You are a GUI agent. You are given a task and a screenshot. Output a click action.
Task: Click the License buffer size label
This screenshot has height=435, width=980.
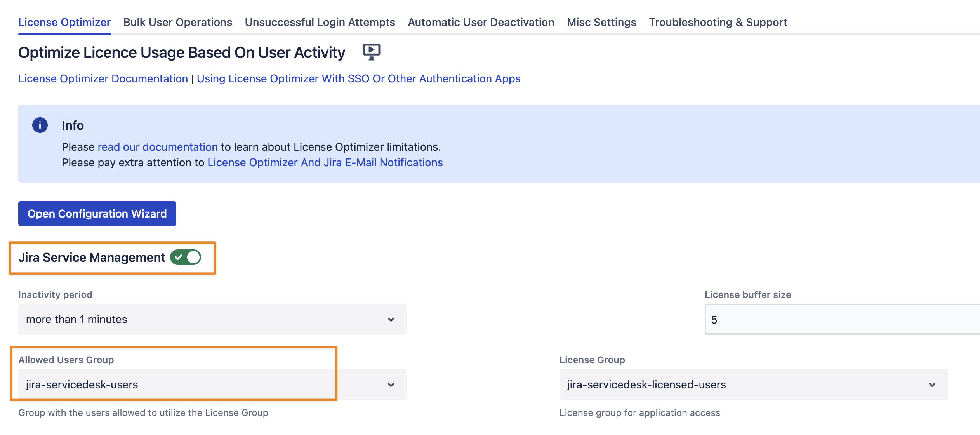(x=748, y=294)
